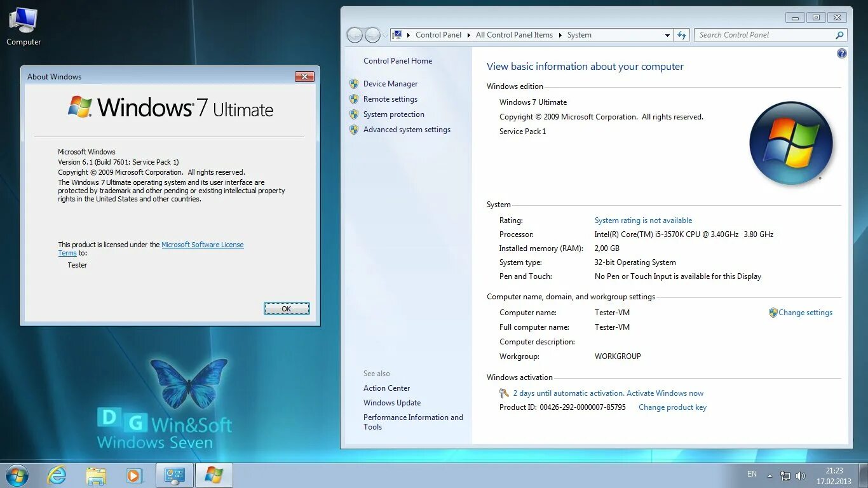Select Control Panel in the breadcrumb

click(438, 35)
